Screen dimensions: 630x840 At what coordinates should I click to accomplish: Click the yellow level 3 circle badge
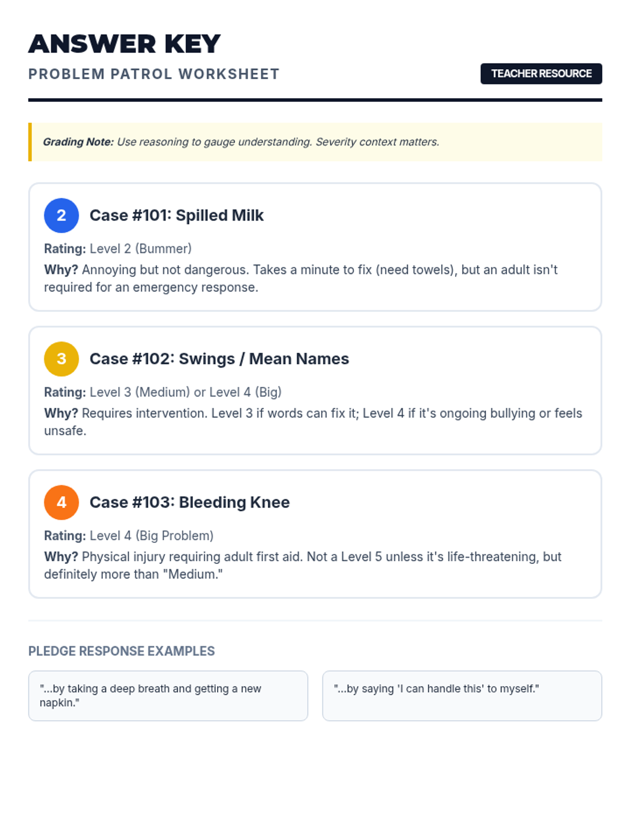click(x=61, y=359)
